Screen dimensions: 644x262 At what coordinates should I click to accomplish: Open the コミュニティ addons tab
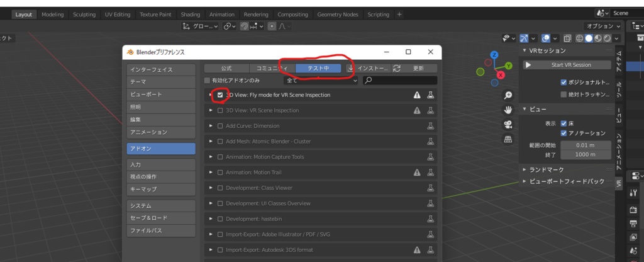point(272,68)
